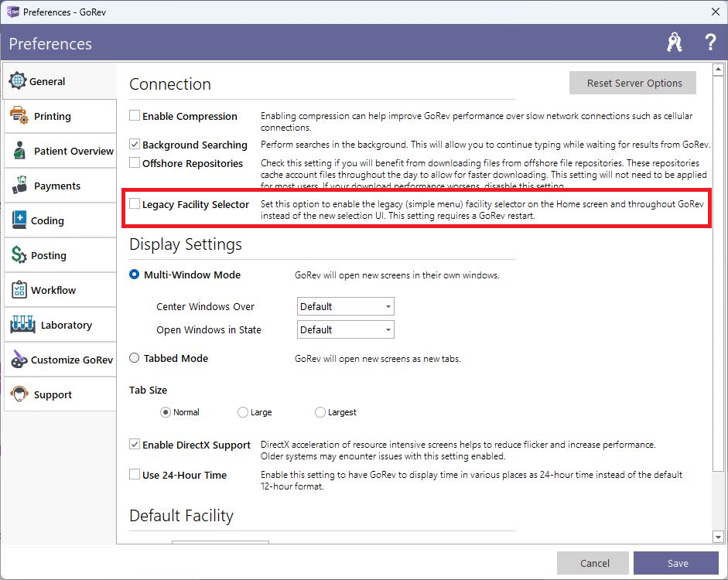Screen dimensions: 728x580
Task: Open the Workflow tab
Action: pos(60,289)
